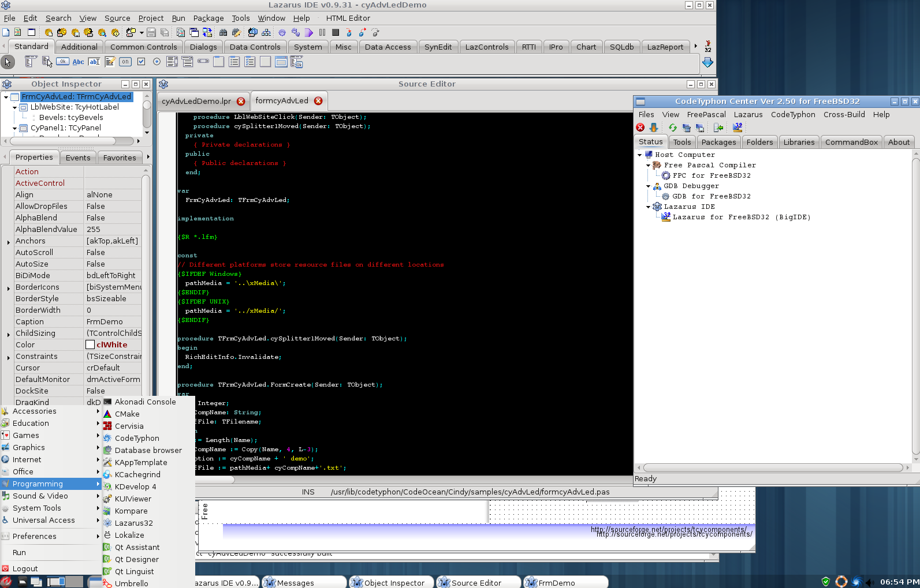920x588 pixels.
Task: Close the cyAdvLedDemo.lpr editor tab
Action: 241,101
